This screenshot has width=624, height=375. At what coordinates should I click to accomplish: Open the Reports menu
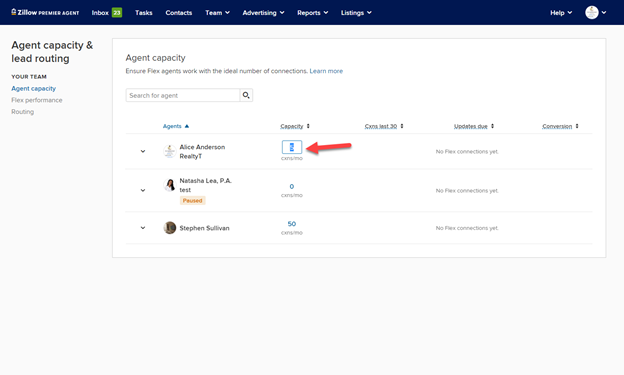tap(313, 13)
